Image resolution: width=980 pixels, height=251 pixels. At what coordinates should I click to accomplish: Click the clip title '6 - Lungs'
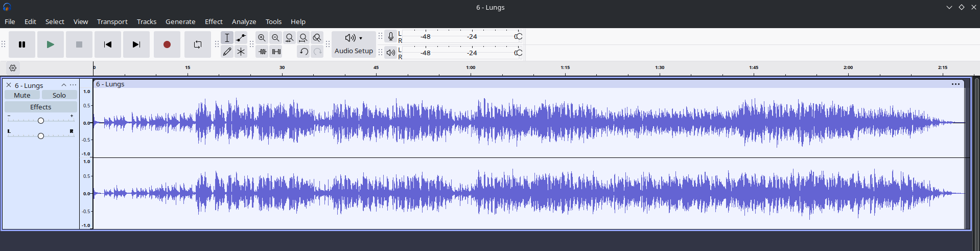[x=110, y=84]
